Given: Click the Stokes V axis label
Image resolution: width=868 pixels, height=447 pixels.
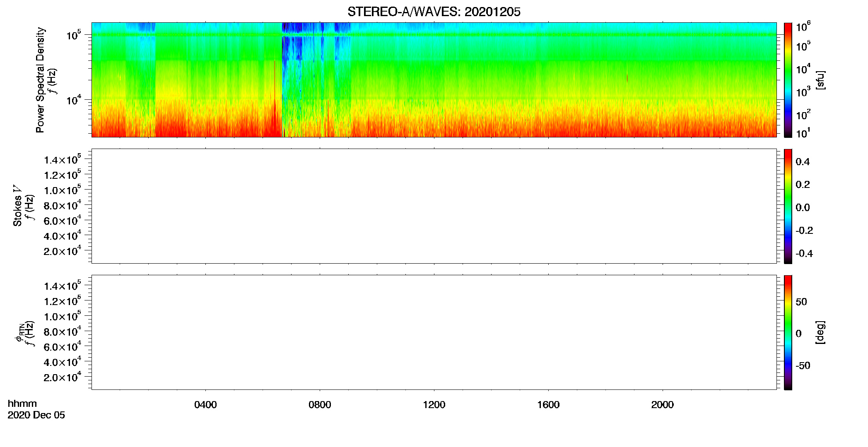Looking at the screenshot, I should click(17, 206).
